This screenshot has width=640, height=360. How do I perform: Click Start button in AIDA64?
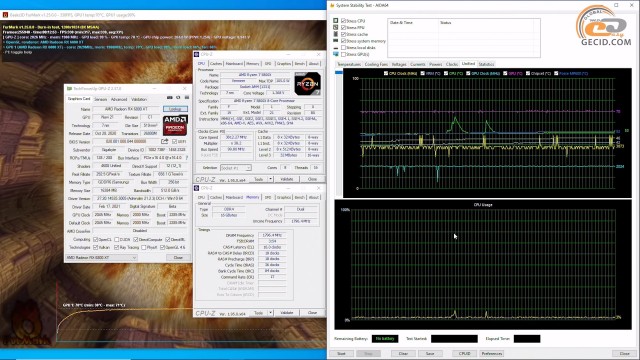(341, 353)
